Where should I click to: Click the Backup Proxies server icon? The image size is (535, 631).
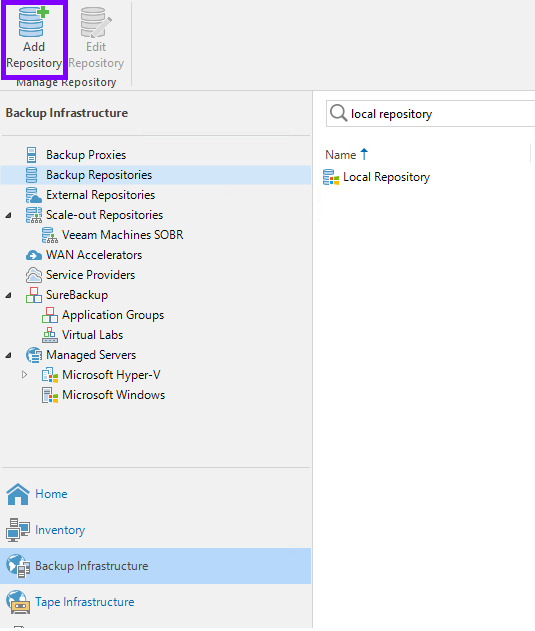click(31, 155)
